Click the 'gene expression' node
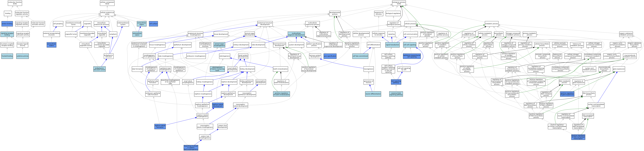This screenshot has height=151, width=644. click(x=619, y=69)
